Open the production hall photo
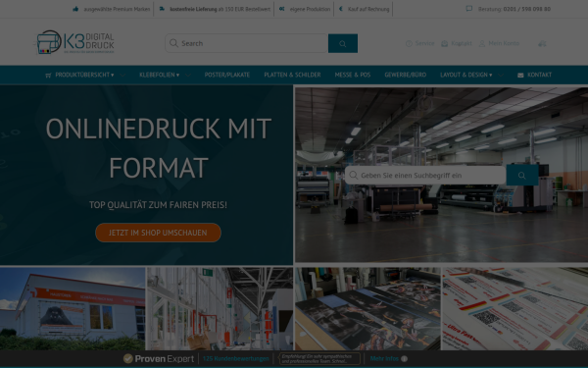The height and width of the screenshot is (368, 588). (441, 175)
